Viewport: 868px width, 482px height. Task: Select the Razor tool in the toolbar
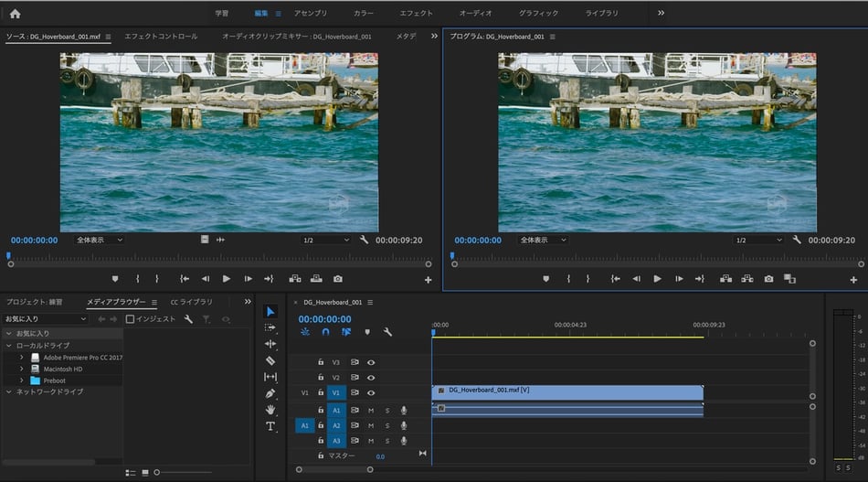pos(270,360)
